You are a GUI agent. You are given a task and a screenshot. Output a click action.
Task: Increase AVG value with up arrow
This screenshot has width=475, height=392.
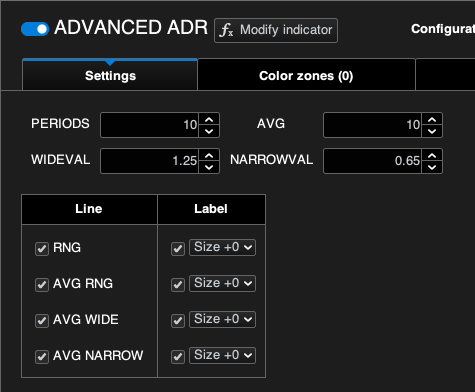pyautogui.click(x=432, y=120)
